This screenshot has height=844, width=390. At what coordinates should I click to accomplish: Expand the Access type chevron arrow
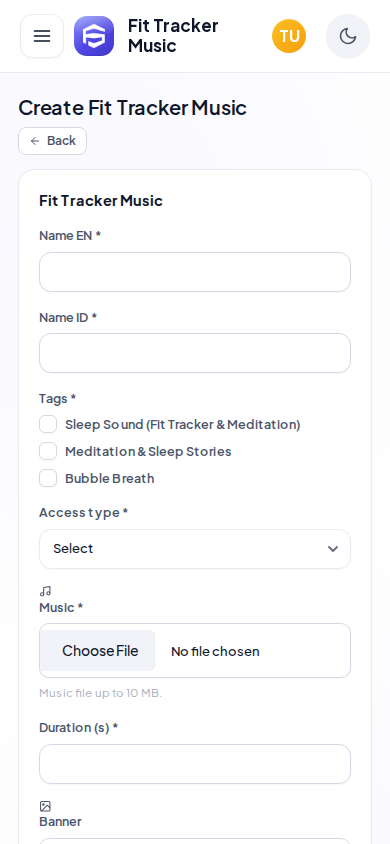333,549
